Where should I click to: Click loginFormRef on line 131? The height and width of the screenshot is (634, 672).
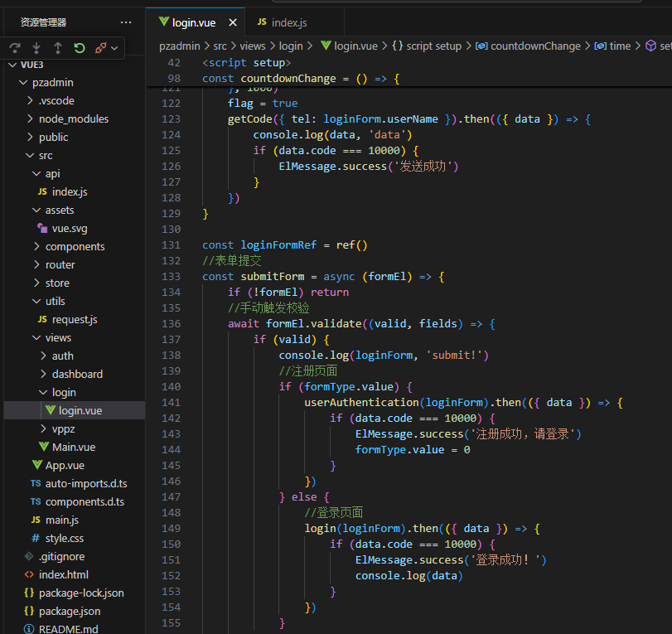point(278,244)
